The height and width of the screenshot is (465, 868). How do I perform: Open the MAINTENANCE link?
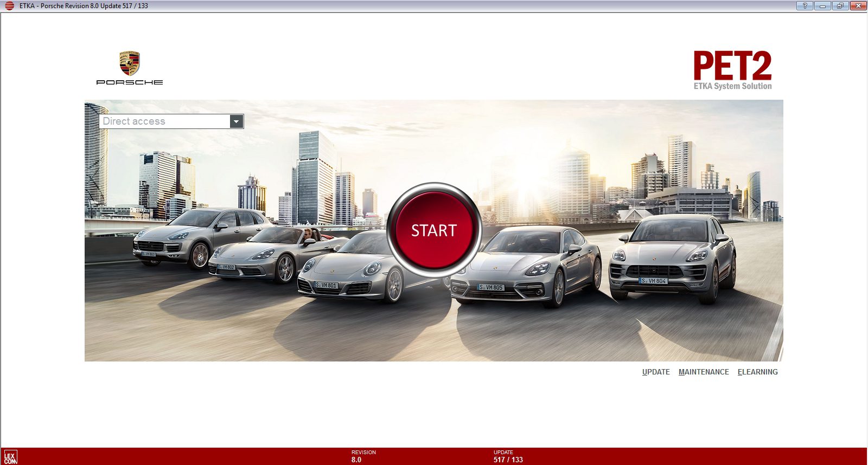(x=704, y=372)
